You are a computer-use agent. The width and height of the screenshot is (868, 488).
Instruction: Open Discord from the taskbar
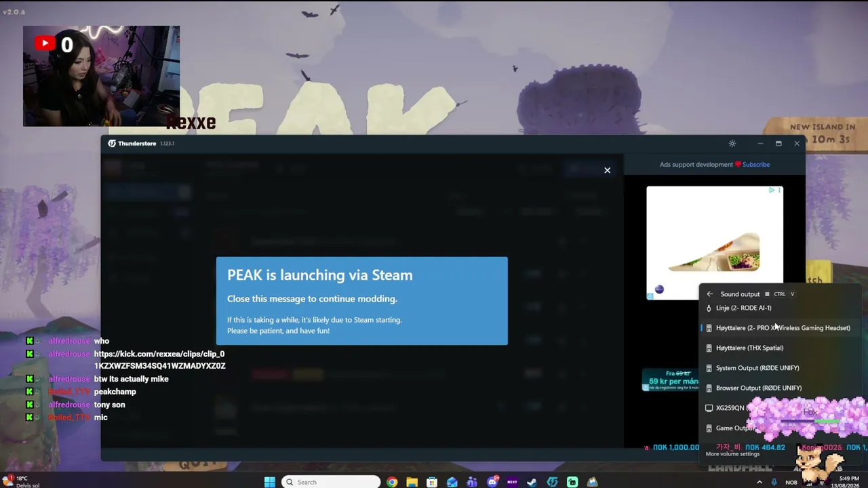pos(492,482)
